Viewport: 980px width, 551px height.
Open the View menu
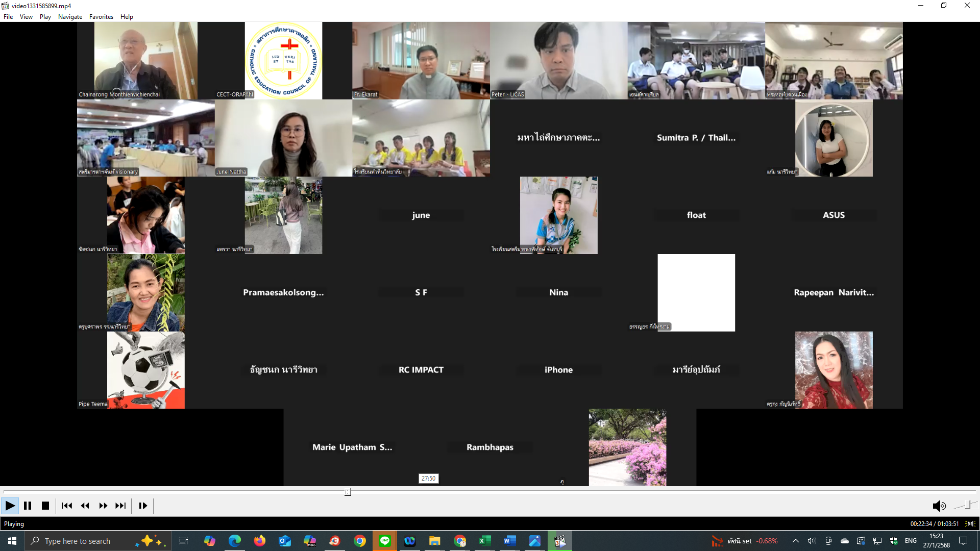coord(26,17)
